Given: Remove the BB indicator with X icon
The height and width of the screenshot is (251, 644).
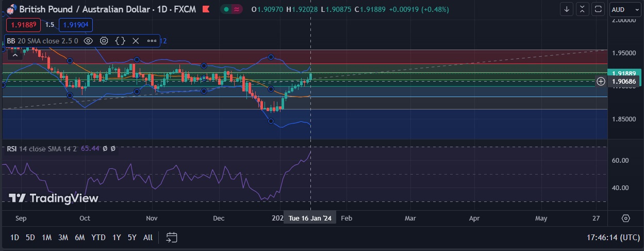Looking at the screenshot, I should coord(136,41).
